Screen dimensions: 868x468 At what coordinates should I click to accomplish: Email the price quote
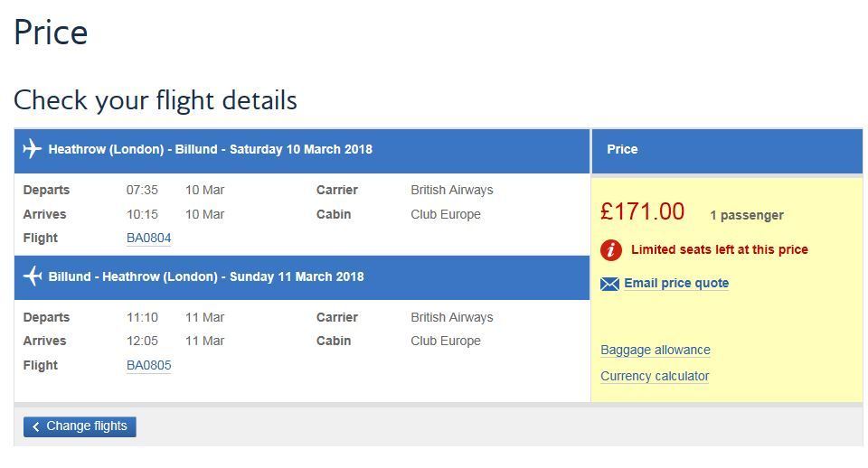(675, 284)
